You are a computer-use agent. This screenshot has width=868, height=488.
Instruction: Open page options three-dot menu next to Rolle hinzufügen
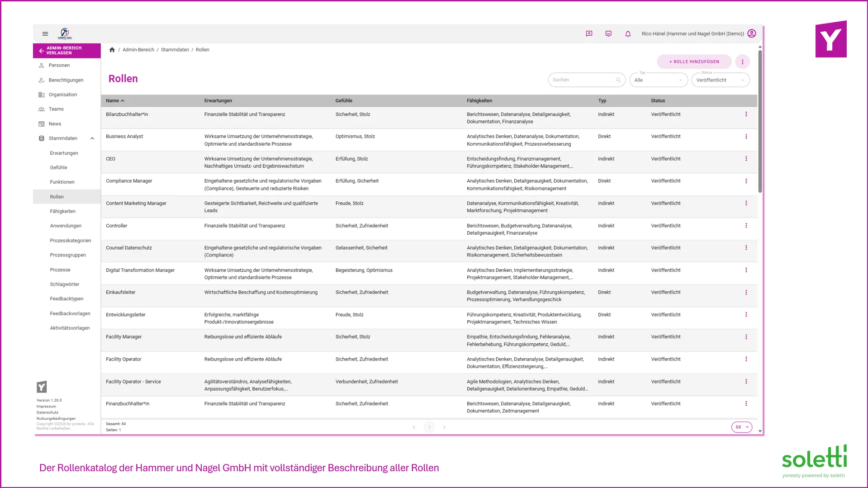742,62
